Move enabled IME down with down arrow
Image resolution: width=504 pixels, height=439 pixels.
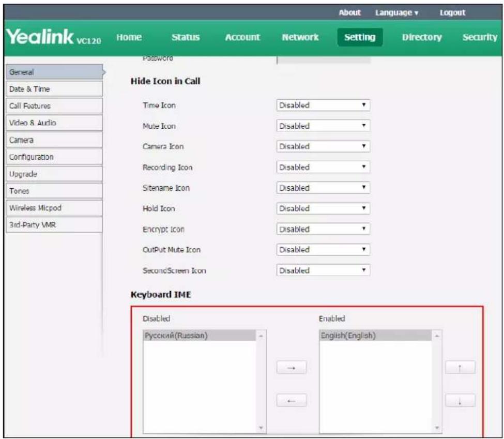pyautogui.click(x=460, y=400)
